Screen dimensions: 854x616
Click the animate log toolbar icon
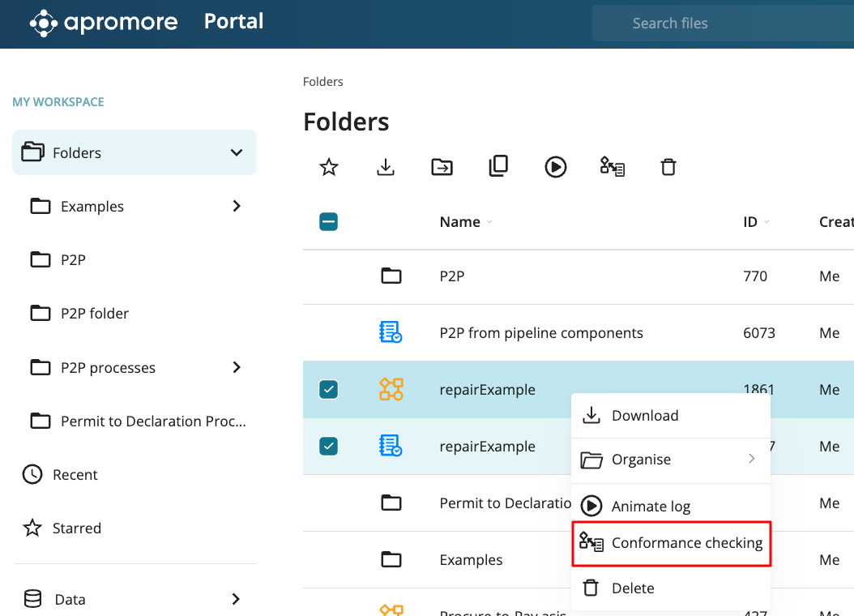(555, 167)
